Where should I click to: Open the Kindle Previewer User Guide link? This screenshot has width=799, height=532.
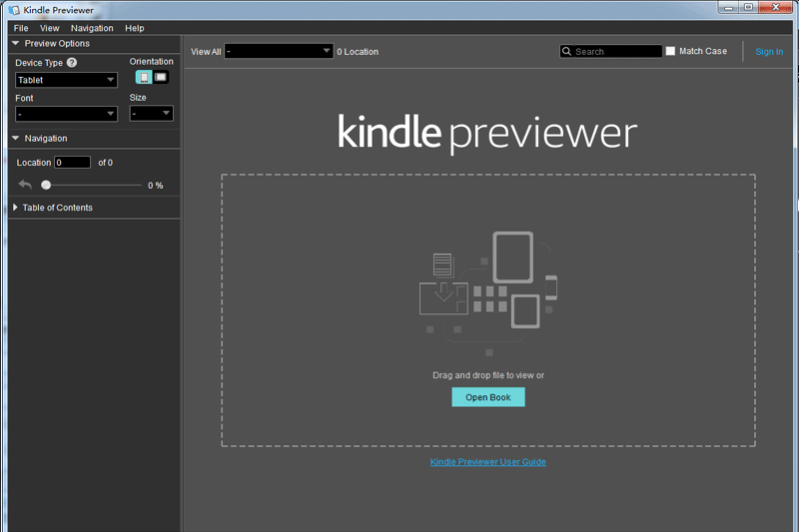click(488, 462)
